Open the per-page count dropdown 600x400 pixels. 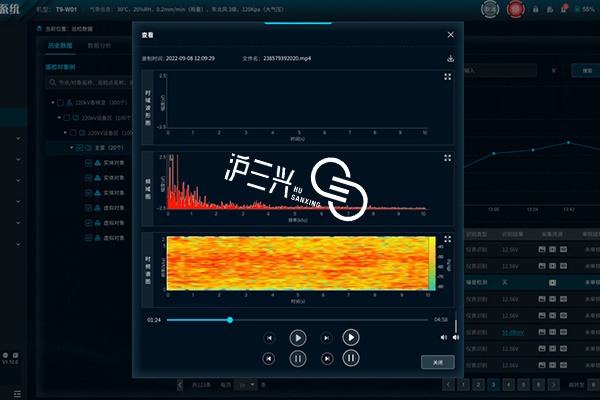point(246,385)
